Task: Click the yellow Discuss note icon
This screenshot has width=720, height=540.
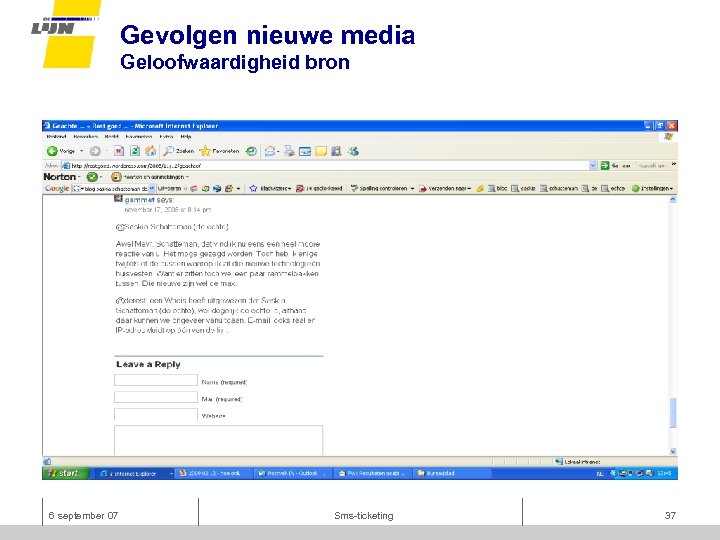Action: click(321, 151)
